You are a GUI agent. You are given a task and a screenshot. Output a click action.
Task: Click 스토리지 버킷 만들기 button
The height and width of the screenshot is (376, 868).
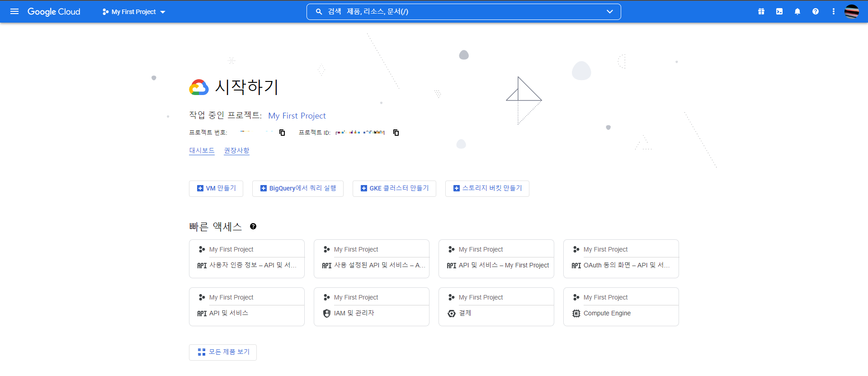pyautogui.click(x=487, y=189)
